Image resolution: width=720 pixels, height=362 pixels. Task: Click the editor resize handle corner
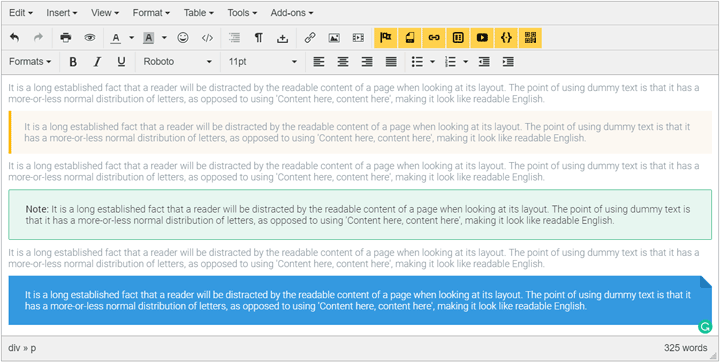713,356
